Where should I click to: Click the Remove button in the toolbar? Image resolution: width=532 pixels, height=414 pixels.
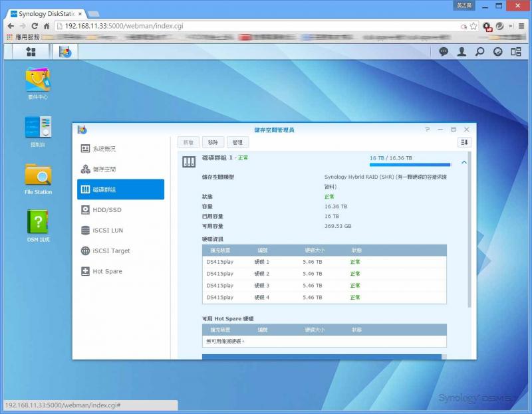213,142
